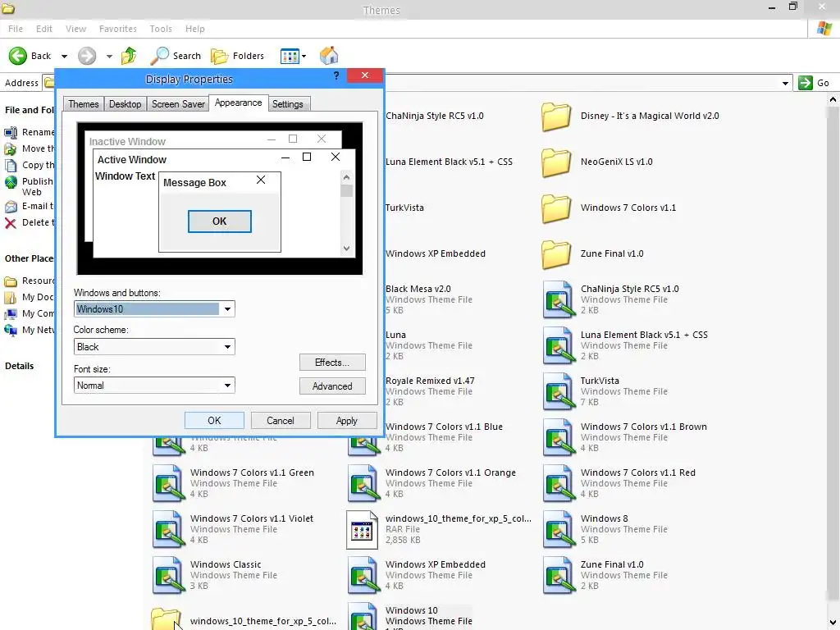The width and height of the screenshot is (840, 630).
Task: Open the View menu
Action: (75, 29)
